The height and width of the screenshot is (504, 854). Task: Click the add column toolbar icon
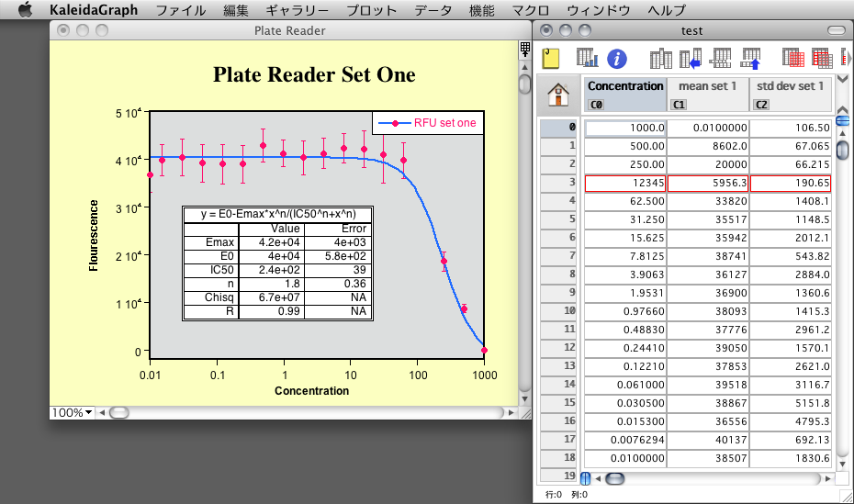(x=660, y=58)
